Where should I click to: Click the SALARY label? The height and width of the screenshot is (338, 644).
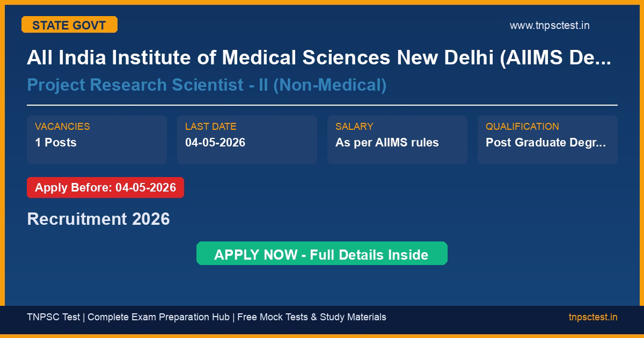click(354, 127)
